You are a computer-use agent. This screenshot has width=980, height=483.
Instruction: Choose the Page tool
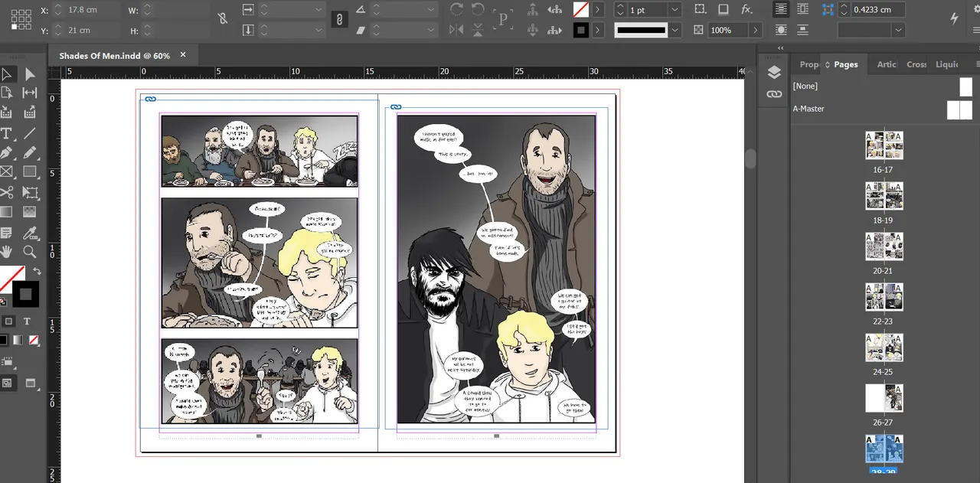click(7, 93)
